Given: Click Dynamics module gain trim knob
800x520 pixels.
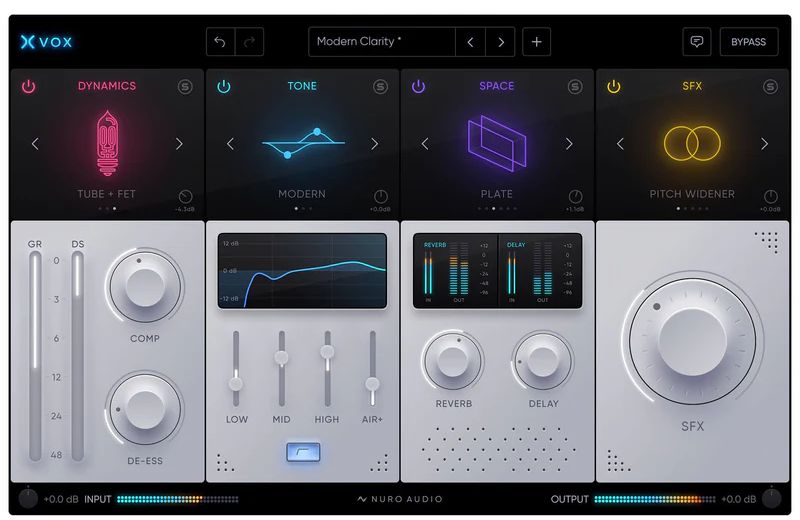Looking at the screenshot, I should [x=186, y=196].
